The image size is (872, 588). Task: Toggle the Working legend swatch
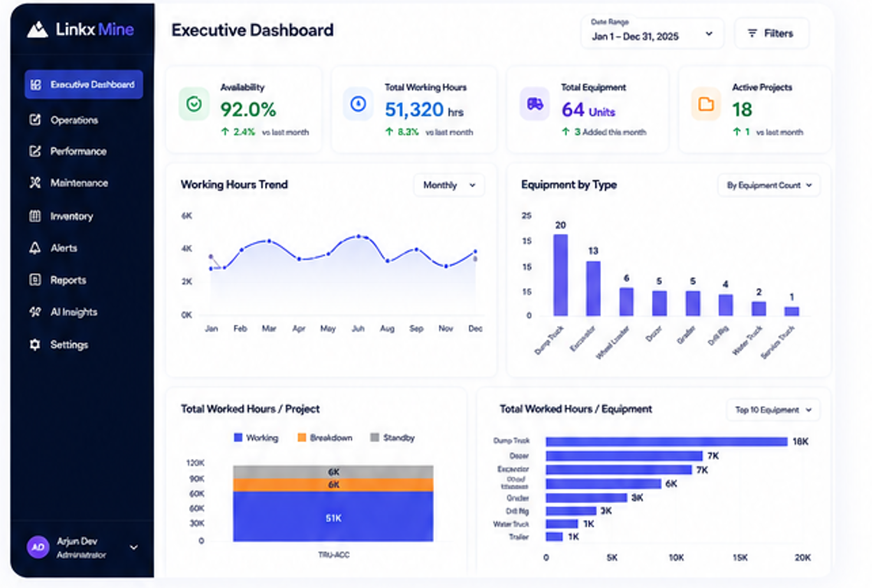tap(238, 437)
